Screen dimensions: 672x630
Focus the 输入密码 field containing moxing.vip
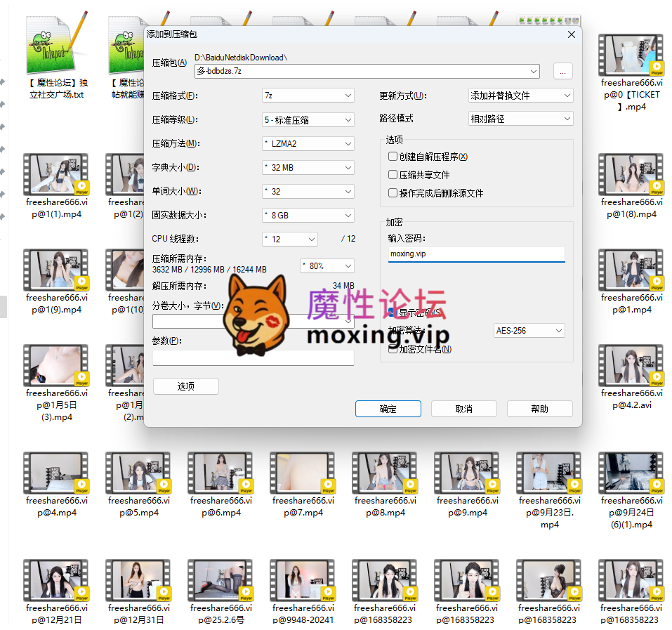(476, 254)
